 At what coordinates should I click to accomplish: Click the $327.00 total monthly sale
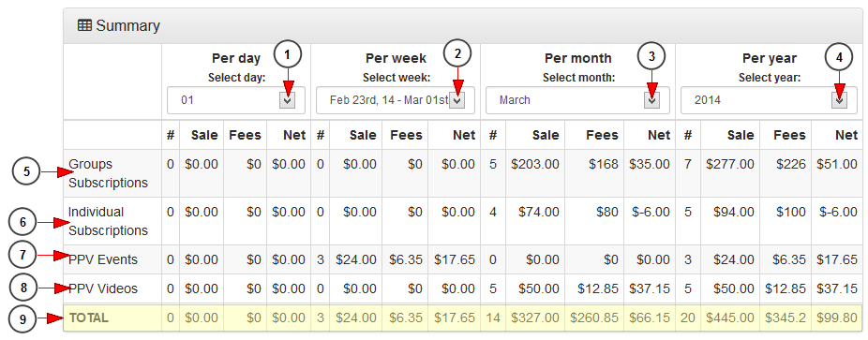point(535,318)
